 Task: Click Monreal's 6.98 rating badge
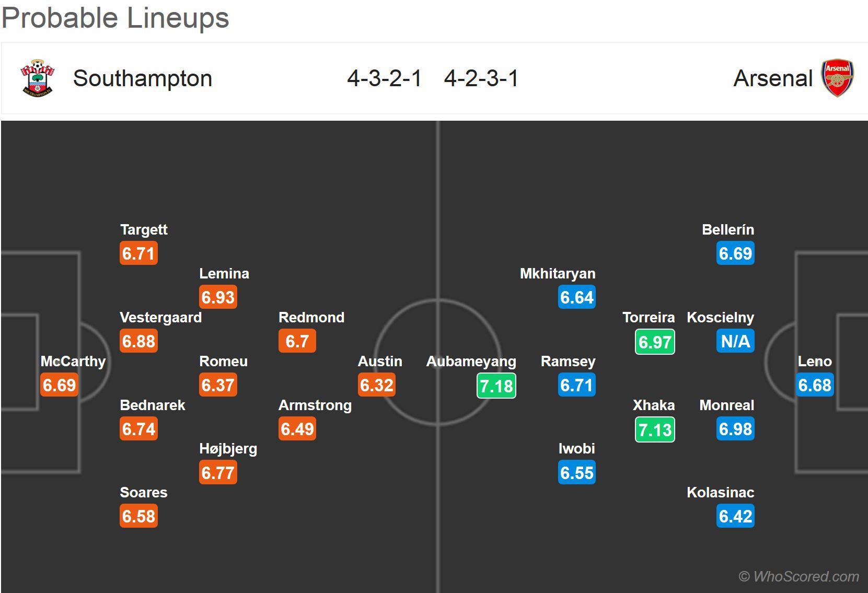[735, 429]
